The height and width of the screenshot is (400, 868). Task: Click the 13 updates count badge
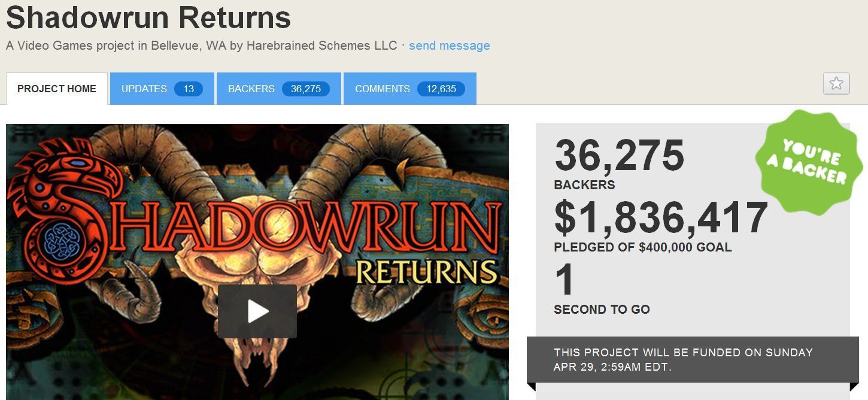[x=189, y=89]
